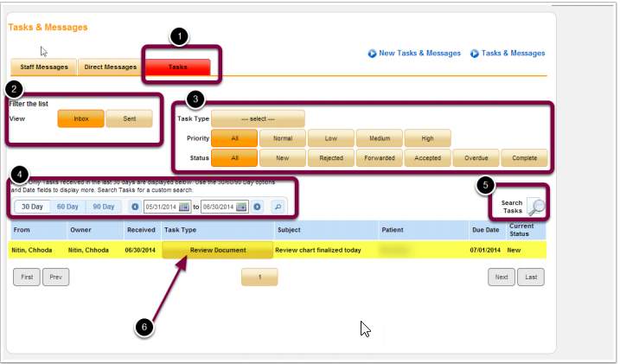Open the Staff Messages tab
The width and height of the screenshot is (620, 364).
tap(44, 67)
